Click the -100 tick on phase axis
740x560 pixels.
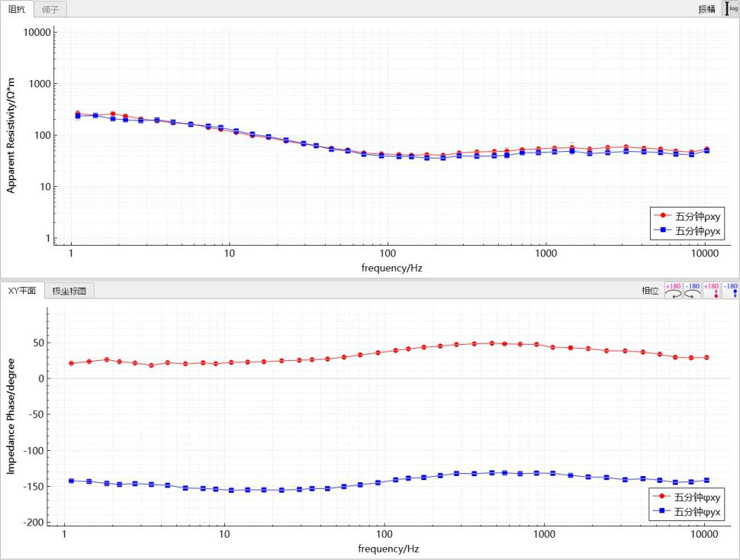coord(34,451)
